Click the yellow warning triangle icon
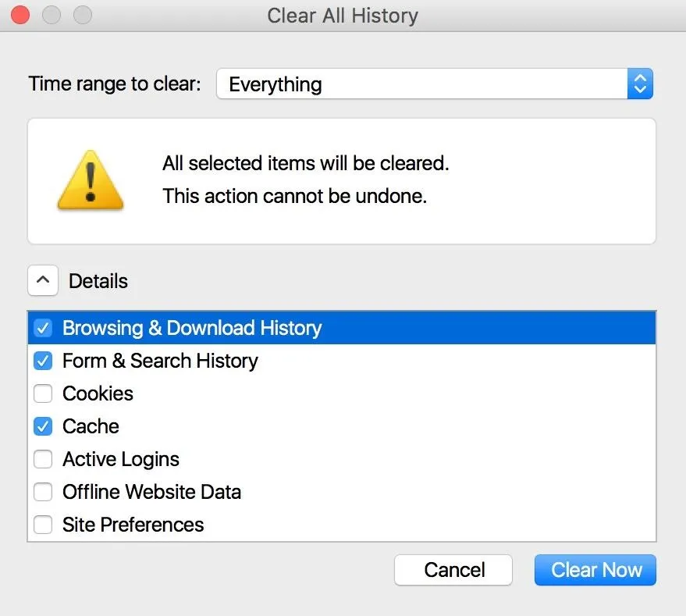This screenshot has width=686, height=616. (91, 180)
